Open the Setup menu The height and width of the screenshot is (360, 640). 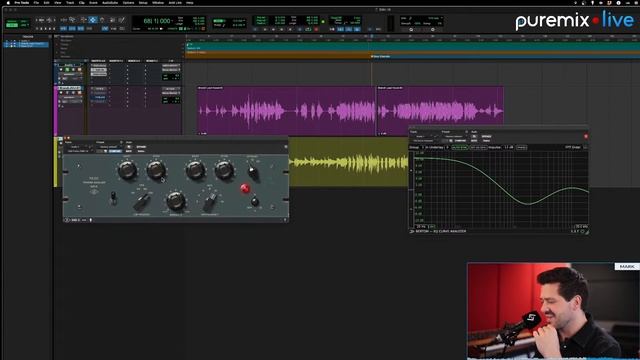tap(143, 2)
